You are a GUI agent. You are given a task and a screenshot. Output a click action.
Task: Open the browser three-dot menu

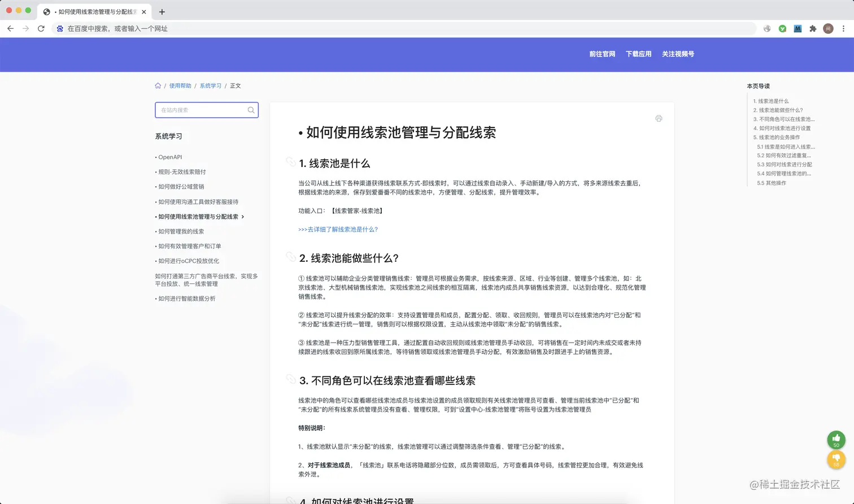point(843,29)
